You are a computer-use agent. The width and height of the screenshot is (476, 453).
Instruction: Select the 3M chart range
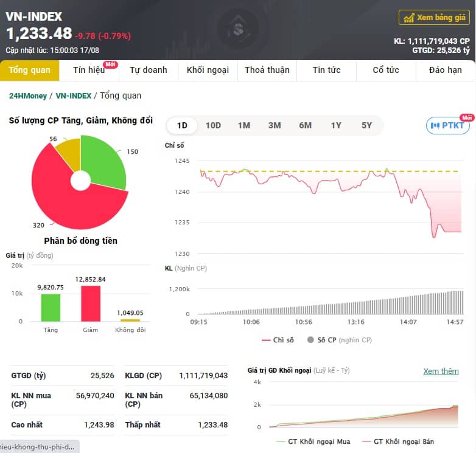point(275,125)
